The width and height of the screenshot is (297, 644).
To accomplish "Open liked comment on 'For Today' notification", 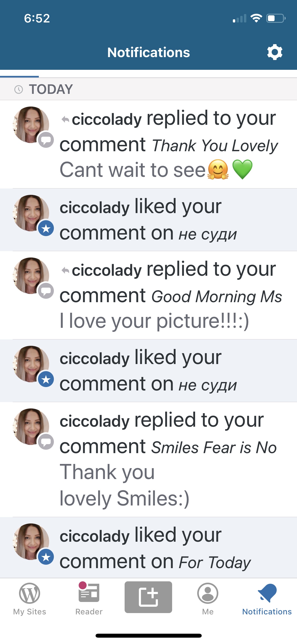I will 148,548.
